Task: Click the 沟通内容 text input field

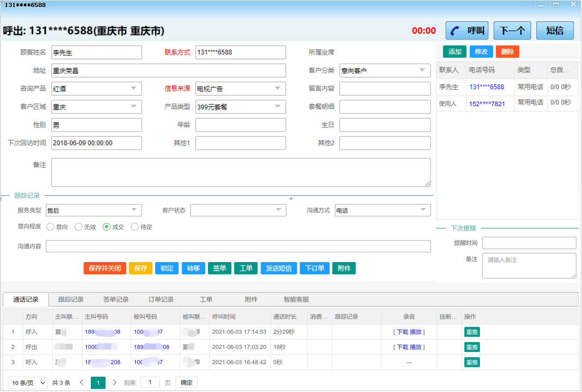Action: pyautogui.click(x=238, y=246)
